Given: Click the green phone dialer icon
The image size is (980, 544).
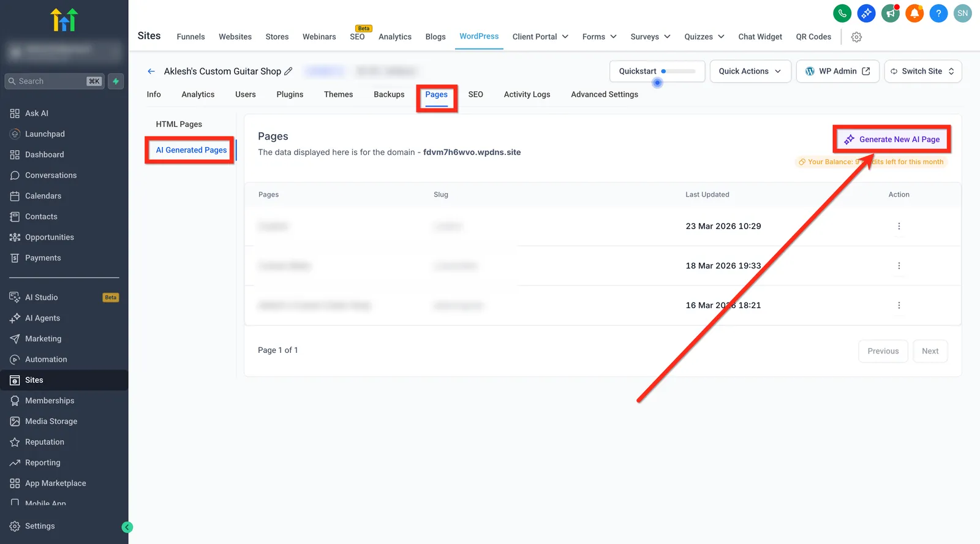Looking at the screenshot, I should click(842, 13).
